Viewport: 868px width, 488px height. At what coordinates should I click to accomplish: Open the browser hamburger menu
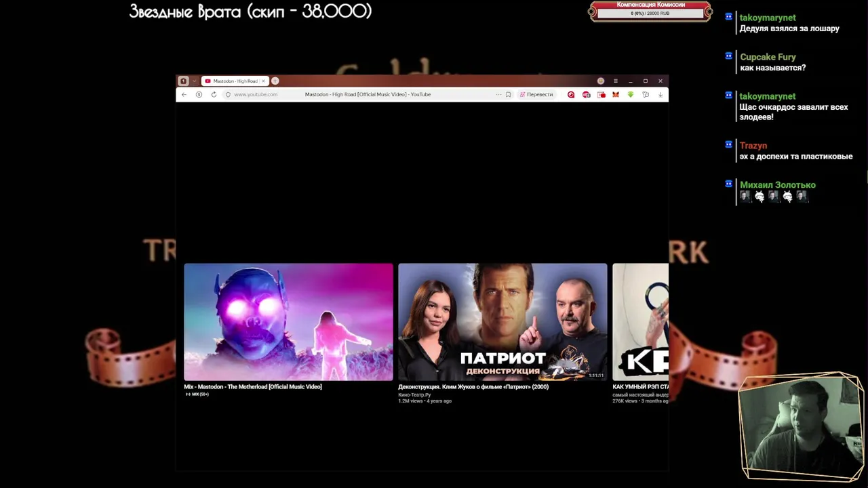click(615, 81)
